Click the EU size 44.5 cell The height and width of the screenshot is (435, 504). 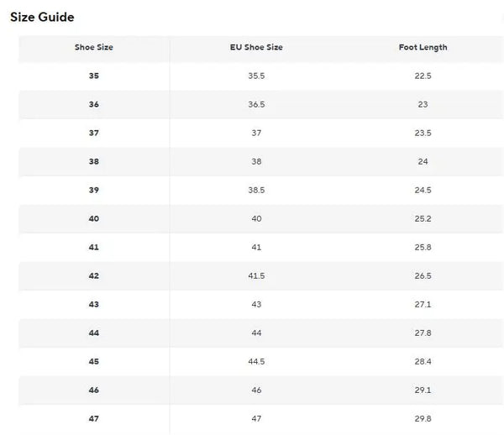click(256, 361)
